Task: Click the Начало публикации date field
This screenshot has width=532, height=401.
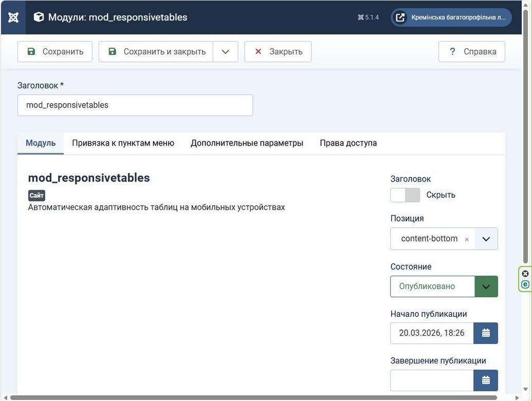Action: (432, 333)
